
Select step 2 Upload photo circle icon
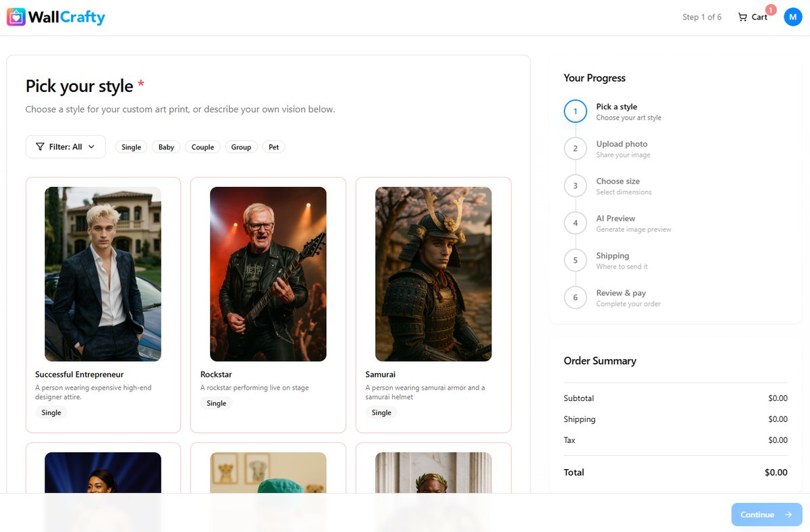coord(574,149)
